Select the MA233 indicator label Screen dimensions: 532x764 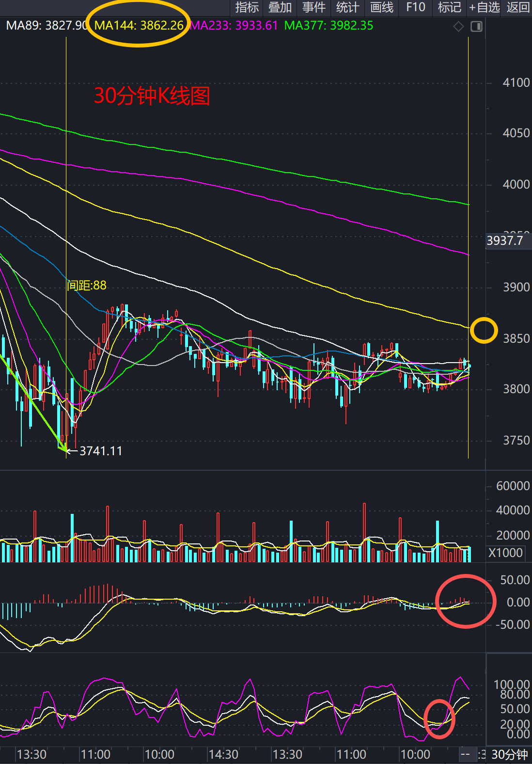(234, 26)
